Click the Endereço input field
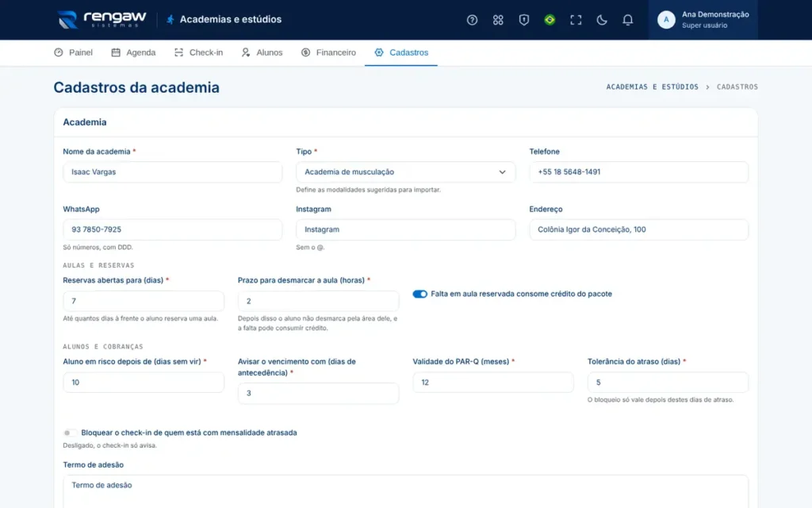This screenshot has height=508, width=812. 638,229
